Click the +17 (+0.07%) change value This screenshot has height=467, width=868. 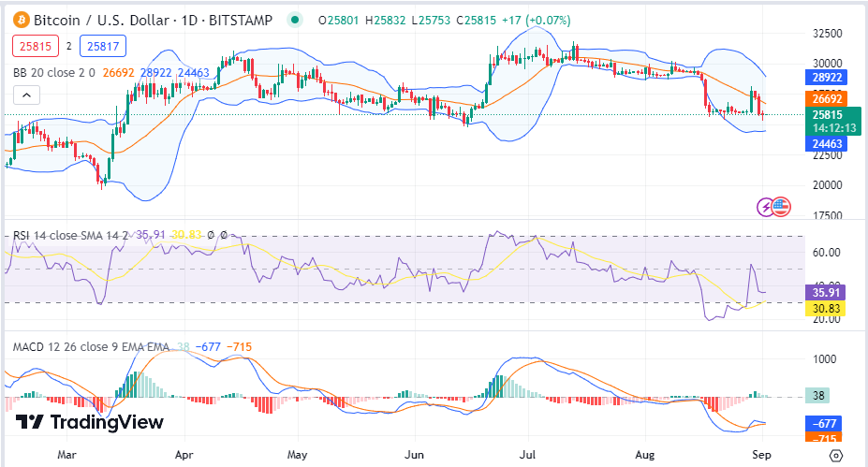[x=536, y=21]
